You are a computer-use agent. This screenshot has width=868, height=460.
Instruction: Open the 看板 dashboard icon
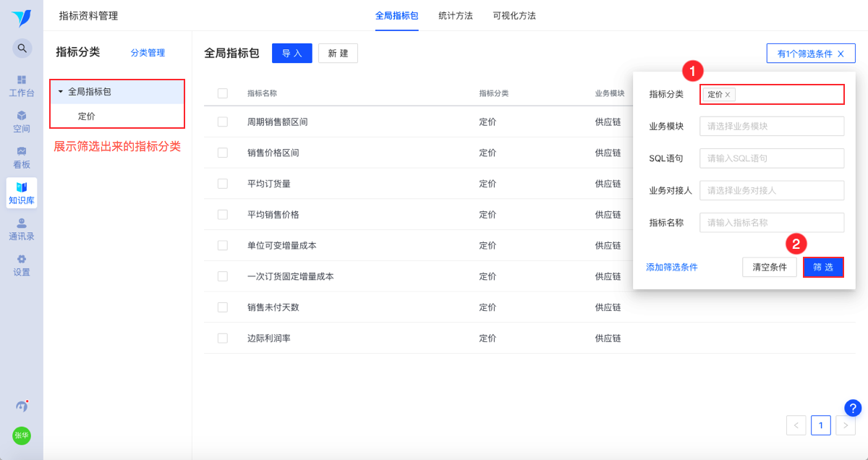click(22, 151)
